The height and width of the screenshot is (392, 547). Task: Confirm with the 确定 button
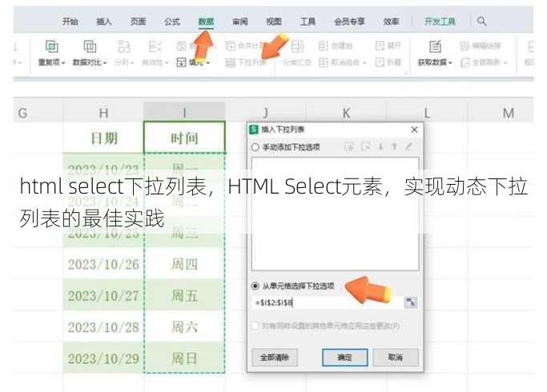(345, 358)
